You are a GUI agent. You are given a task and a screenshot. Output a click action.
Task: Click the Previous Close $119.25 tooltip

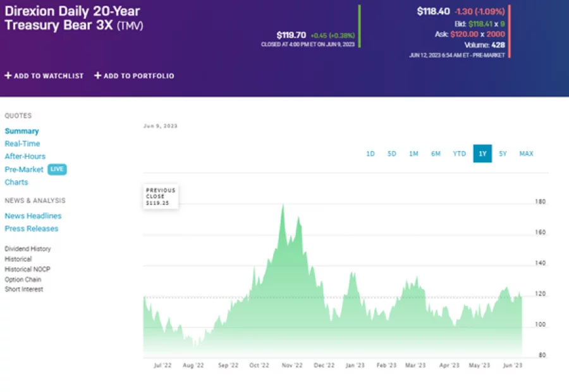pyautogui.click(x=161, y=196)
